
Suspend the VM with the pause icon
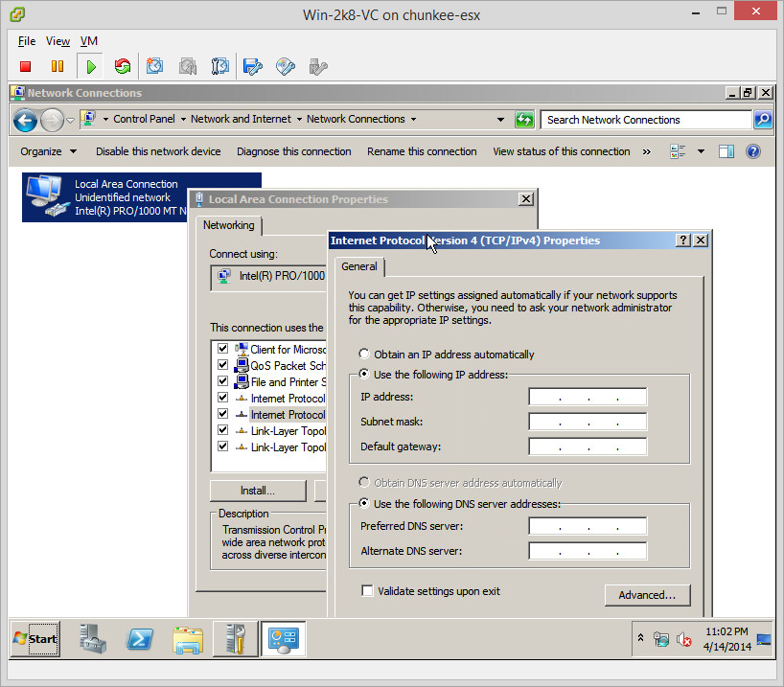pos(58,66)
